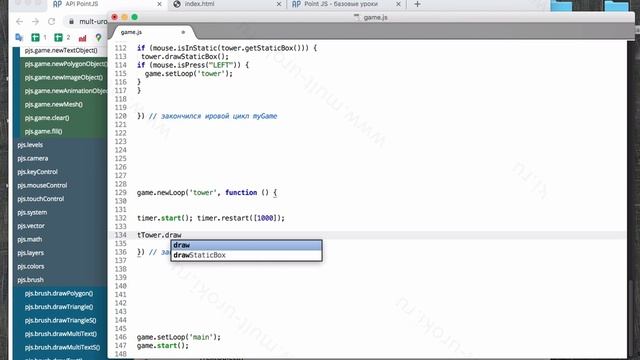Open the map pin bookmark icon
This screenshot has width=640, height=360.
[98, 38]
